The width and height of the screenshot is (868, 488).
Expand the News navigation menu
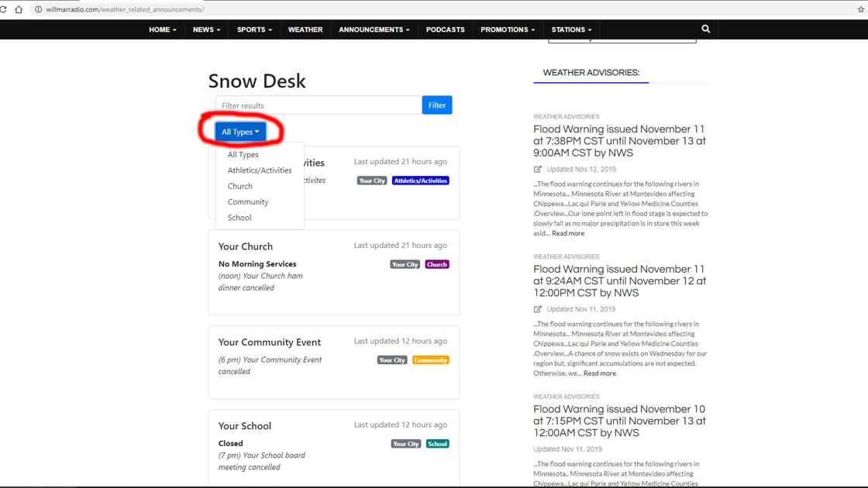[x=206, y=29]
